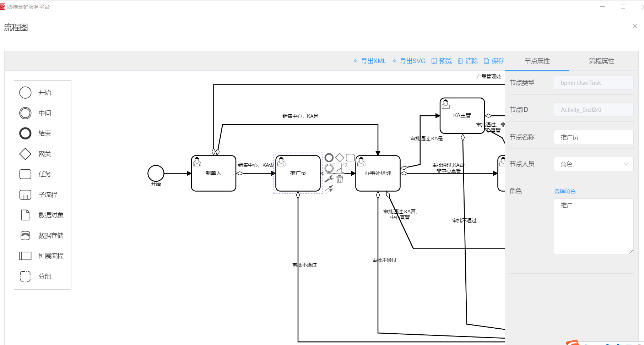
Task: Pick the 子流程 subprocess palette icon
Action: click(25, 195)
